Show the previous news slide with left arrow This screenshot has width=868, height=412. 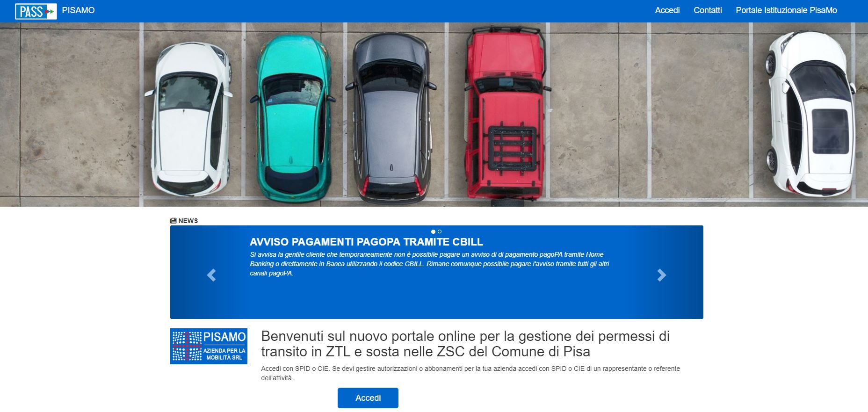point(211,275)
